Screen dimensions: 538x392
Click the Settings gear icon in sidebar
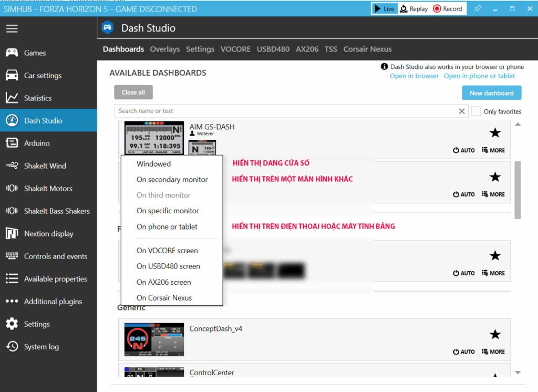tap(12, 324)
